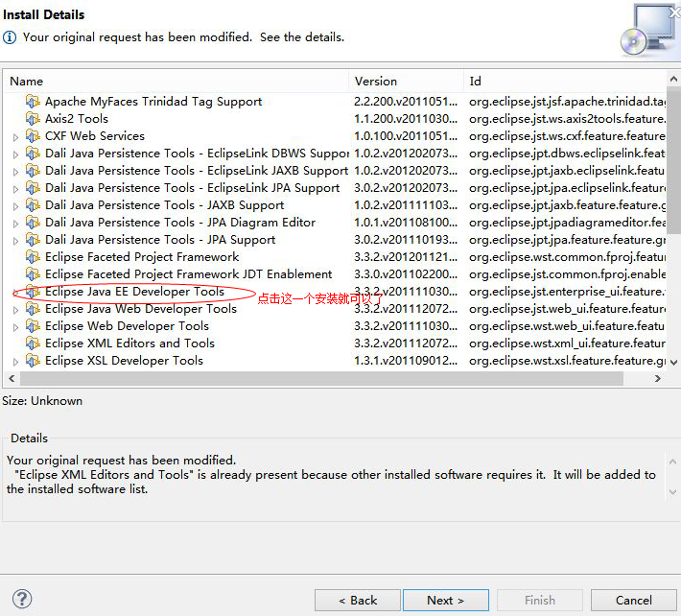This screenshot has width=681, height=616.
Task: Click the org.eclipse.wst.xsl.feature id cell
Action: [567, 361]
